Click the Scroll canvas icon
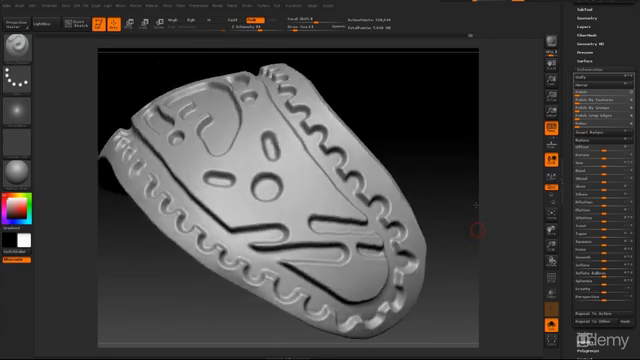The width and height of the screenshot is (640, 360). coord(551,64)
